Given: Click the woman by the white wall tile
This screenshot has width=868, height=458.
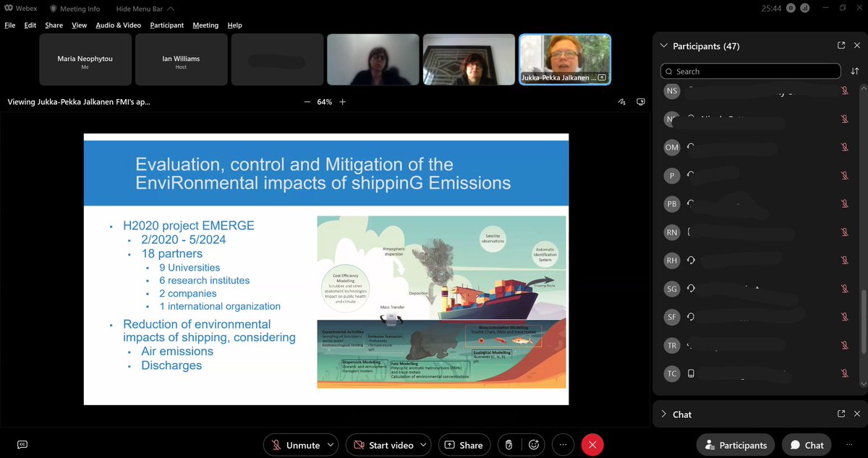Looking at the screenshot, I should 373,59.
